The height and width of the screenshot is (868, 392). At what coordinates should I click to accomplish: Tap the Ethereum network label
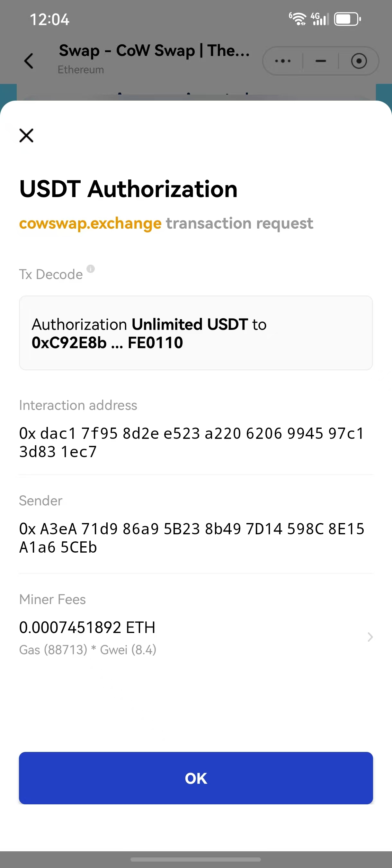tap(81, 70)
